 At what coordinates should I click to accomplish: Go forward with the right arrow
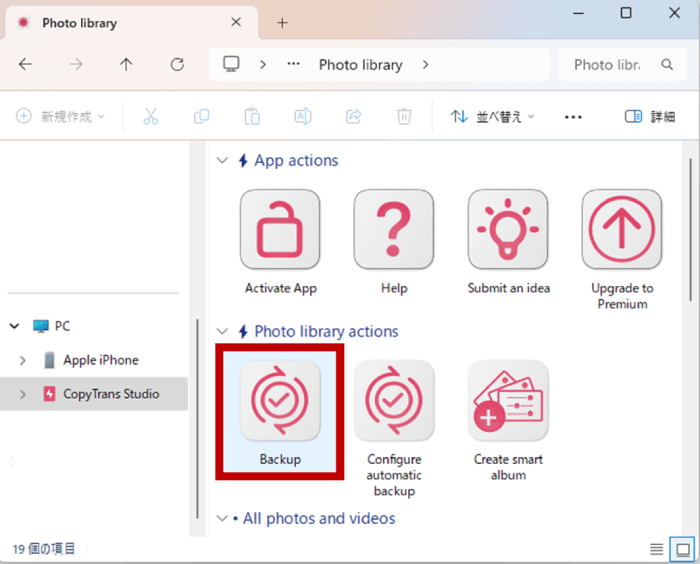76,65
